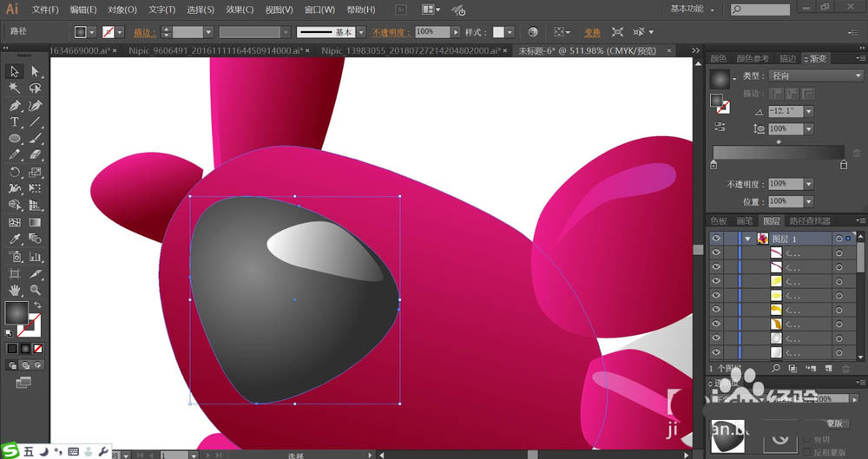Choose the Direct Selection tool
This screenshot has width=868, height=459.
[35, 71]
